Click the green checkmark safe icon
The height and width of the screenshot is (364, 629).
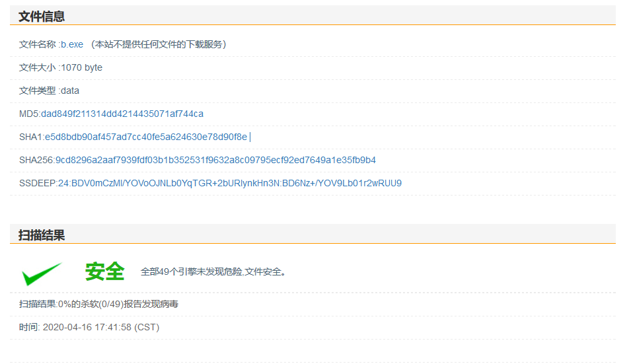click(x=42, y=273)
